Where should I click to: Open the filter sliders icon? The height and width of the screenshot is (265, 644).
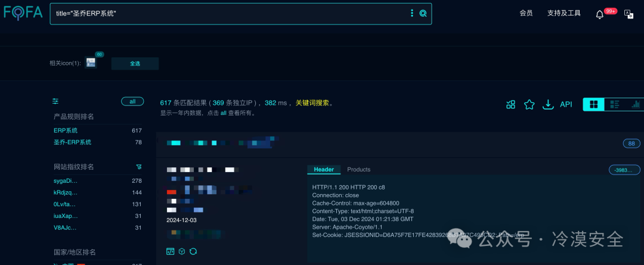55,101
